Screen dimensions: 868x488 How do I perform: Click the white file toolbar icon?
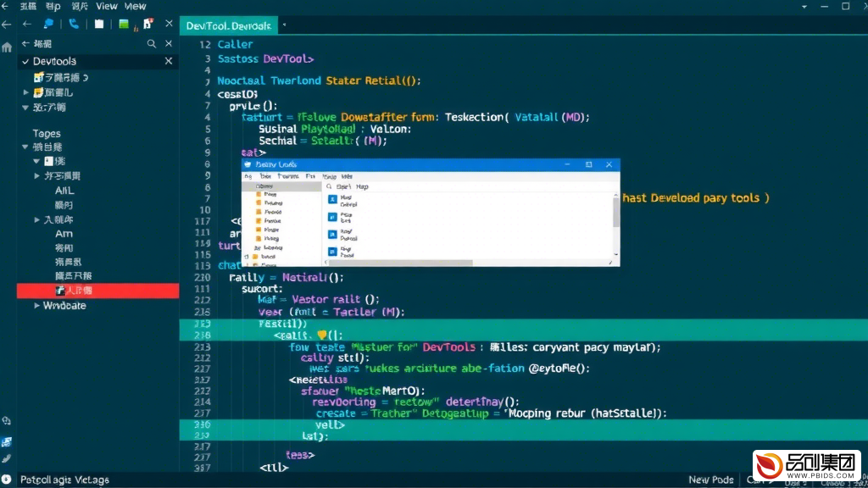(x=99, y=24)
